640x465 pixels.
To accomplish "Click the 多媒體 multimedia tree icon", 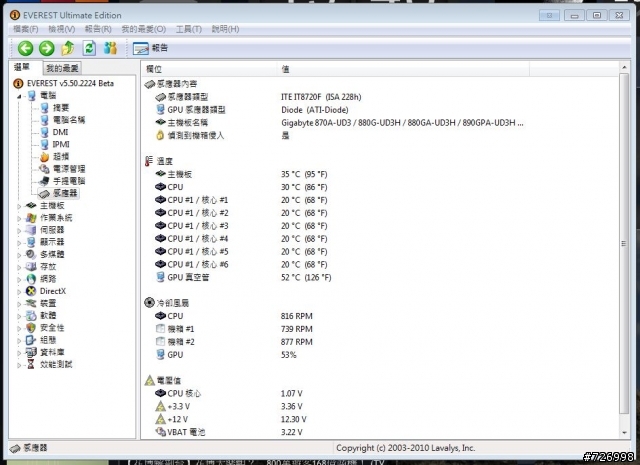I will (x=31, y=254).
